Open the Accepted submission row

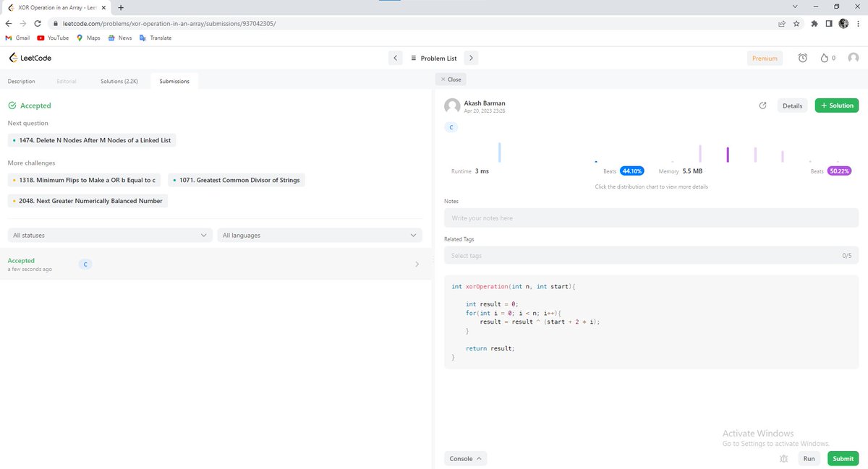(214, 264)
